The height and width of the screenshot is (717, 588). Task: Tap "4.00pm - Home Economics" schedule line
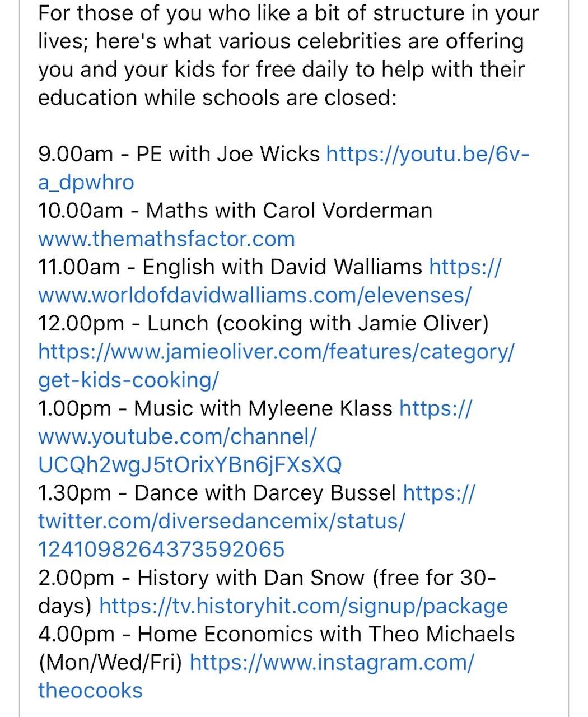(276, 635)
